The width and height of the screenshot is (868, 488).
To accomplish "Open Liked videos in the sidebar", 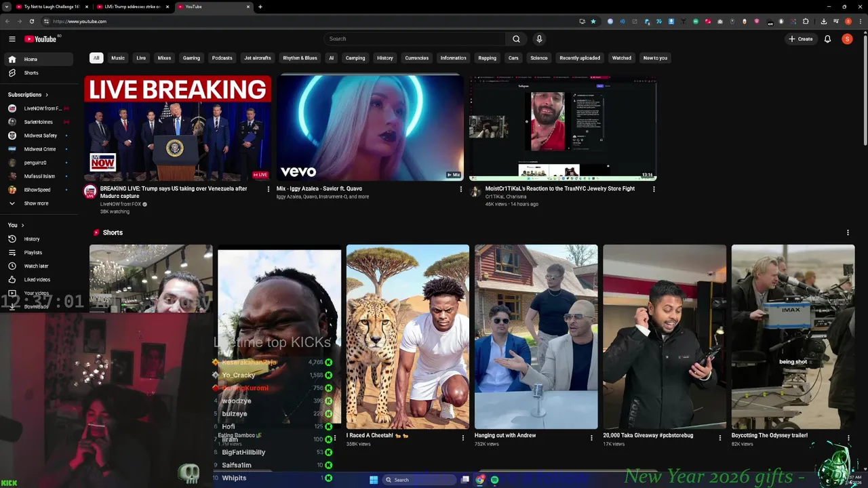I will (x=39, y=279).
